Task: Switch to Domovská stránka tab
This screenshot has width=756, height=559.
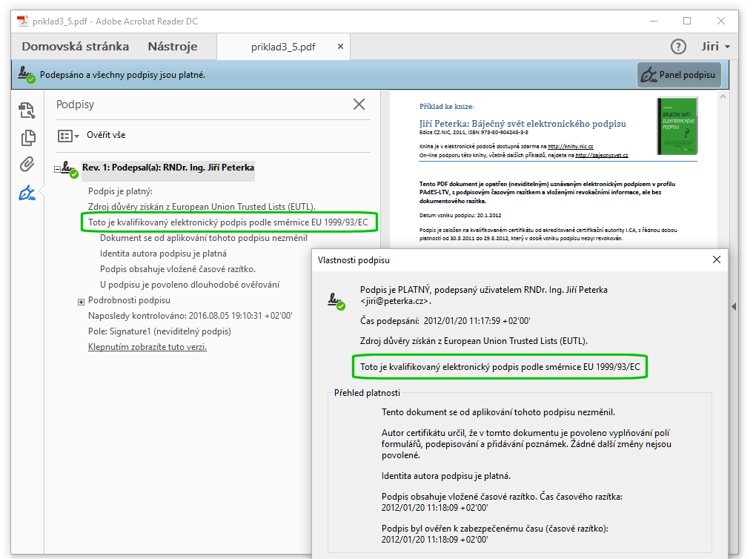Action: click(x=75, y=47)
